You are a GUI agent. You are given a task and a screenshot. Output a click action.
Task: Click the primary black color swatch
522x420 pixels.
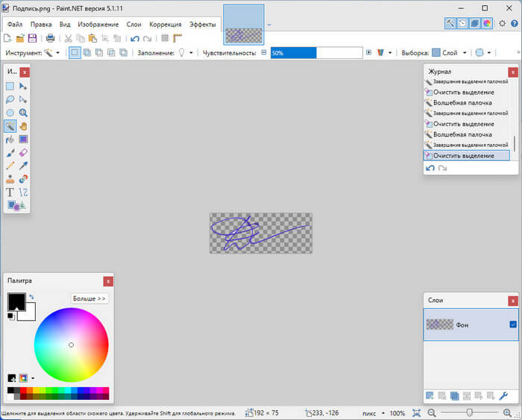coord(16,302)
